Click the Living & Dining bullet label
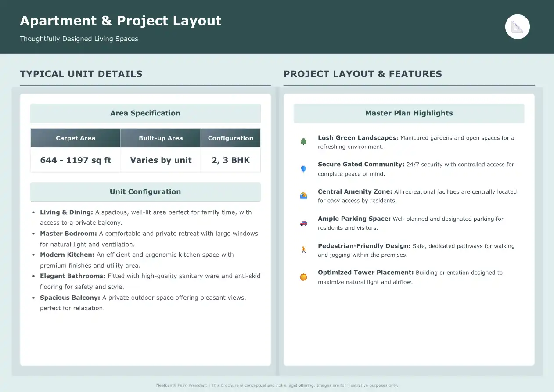Image resolution: width=554 pixels, height=392 pixels. click(66, 212)
